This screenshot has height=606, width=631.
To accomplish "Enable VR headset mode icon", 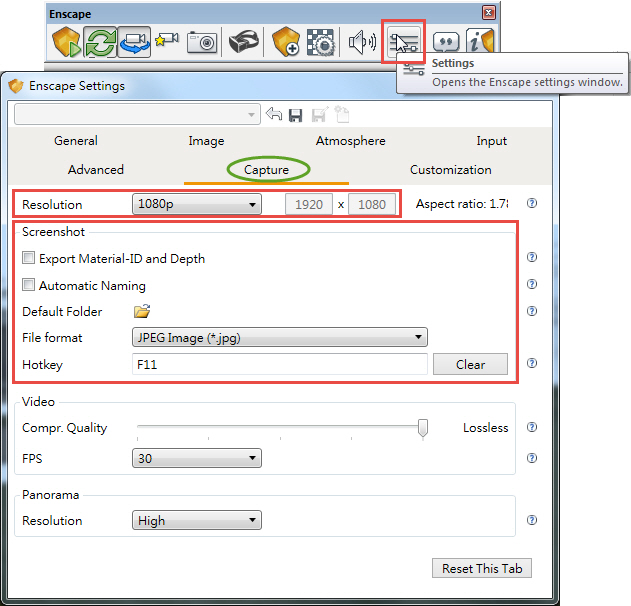I will click(x=243, y=41).
